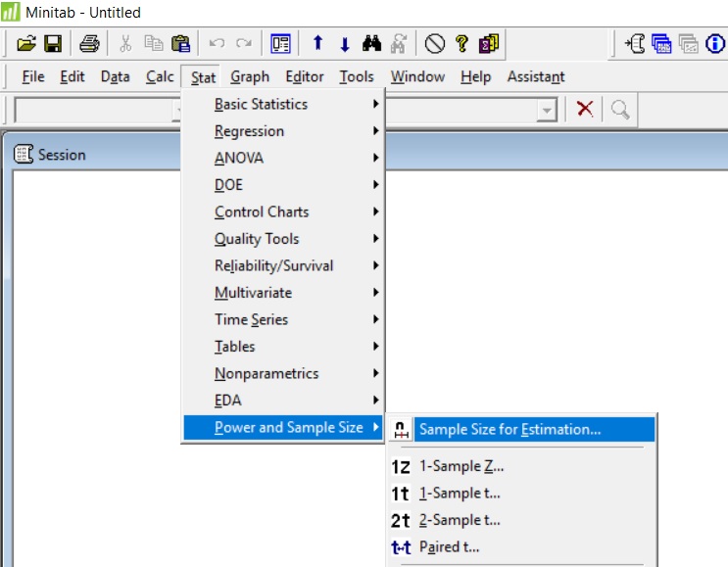The width and height of the screenshot is (728, 567).
Task: Choose 1-Sample t power test
Action: (x=522, y=493)
